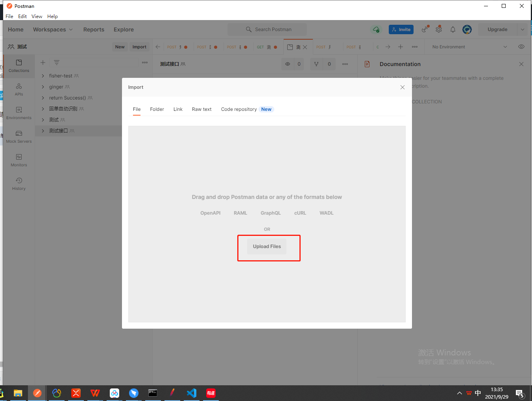Open Explore in top navigation
Screen dimensions: 532x401
[x=124, y=29]
